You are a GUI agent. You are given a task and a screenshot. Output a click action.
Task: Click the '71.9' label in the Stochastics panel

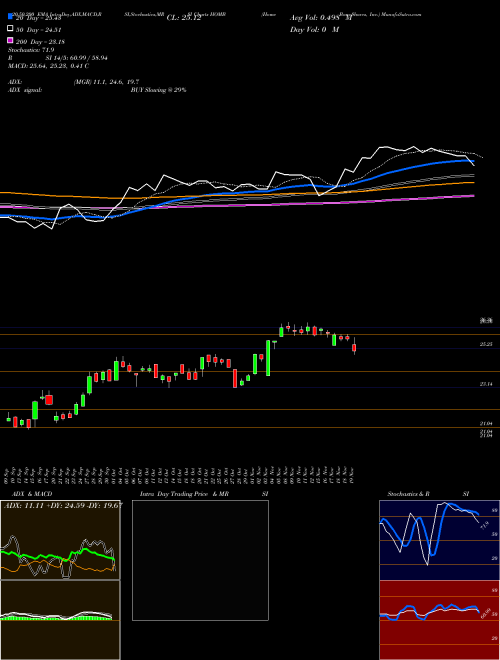coord(485,525)
